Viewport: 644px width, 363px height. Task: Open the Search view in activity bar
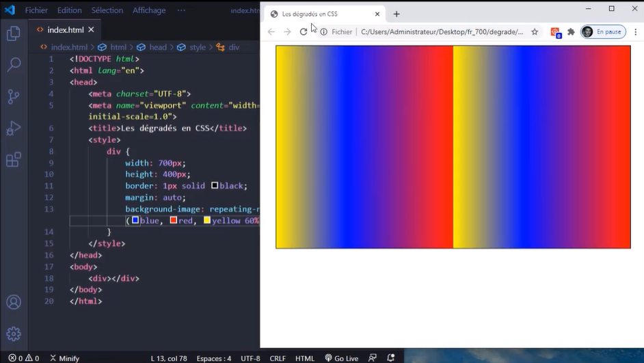[x=14, y=65]
